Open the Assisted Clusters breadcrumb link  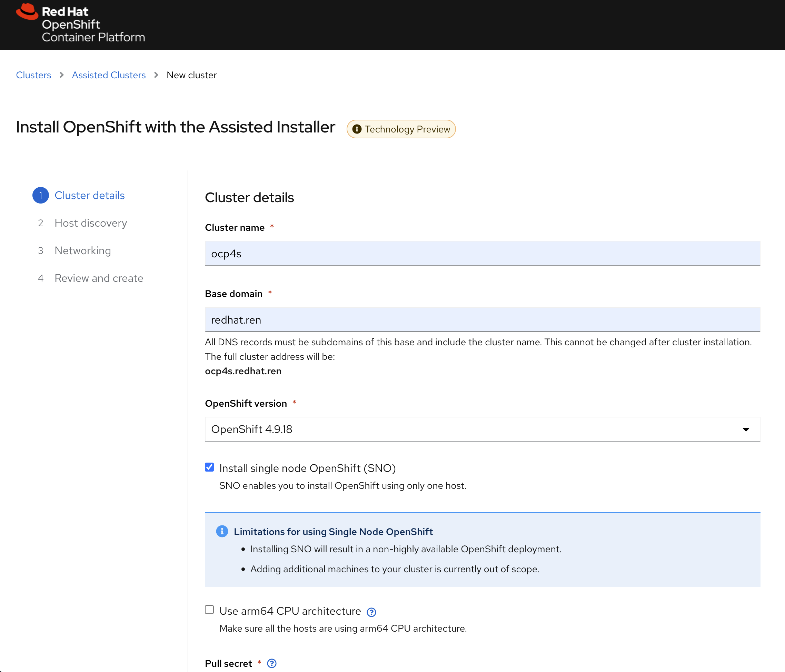click(109, 75)
